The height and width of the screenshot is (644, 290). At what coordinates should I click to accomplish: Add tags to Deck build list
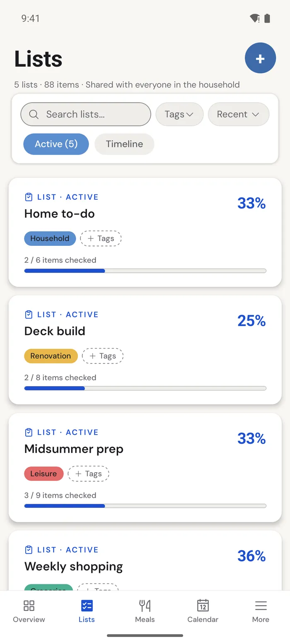click(102, 356)
